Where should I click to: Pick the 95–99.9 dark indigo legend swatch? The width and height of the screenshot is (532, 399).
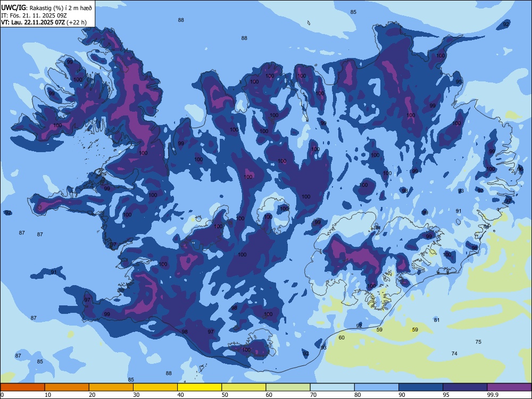tap(465, 387)
